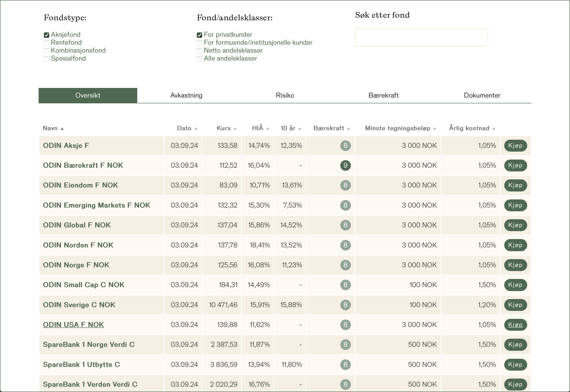Click sustainability badge 8 for ODIN Sverige C NOK

tap(345, 305)
